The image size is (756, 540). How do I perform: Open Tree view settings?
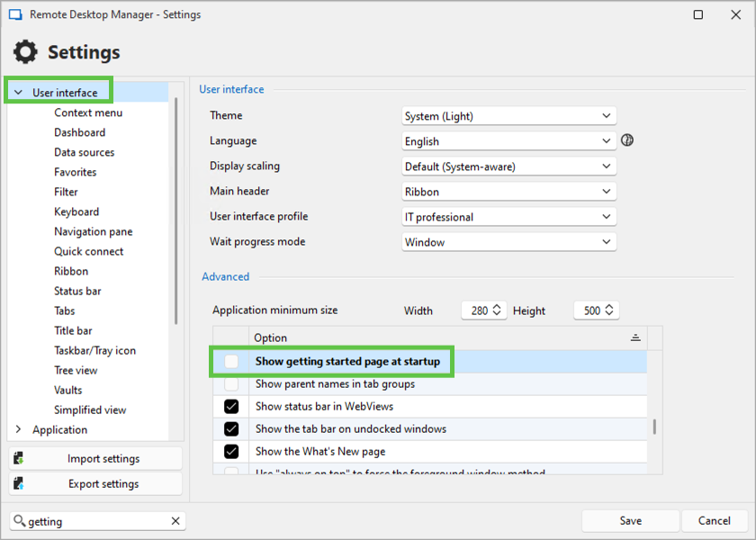click(76, 370)
